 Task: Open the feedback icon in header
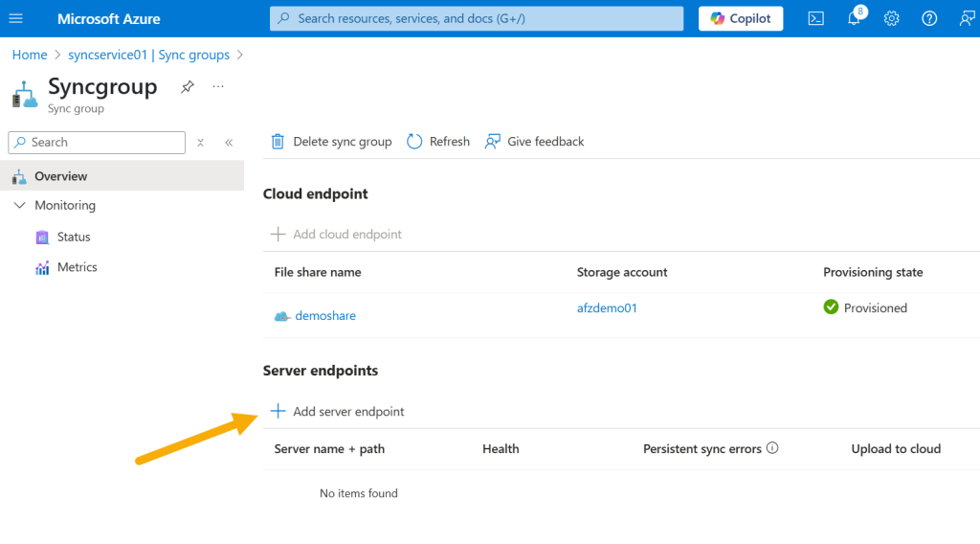(x=967, y=19)
